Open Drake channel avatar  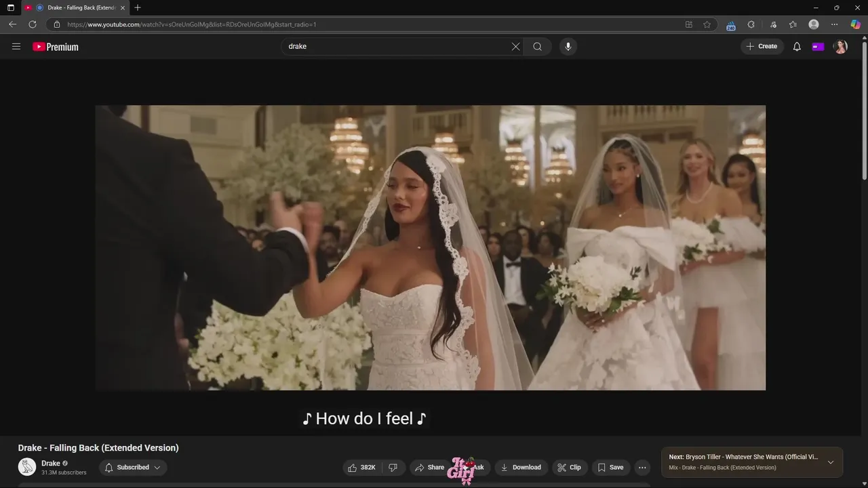click(27, 467)
